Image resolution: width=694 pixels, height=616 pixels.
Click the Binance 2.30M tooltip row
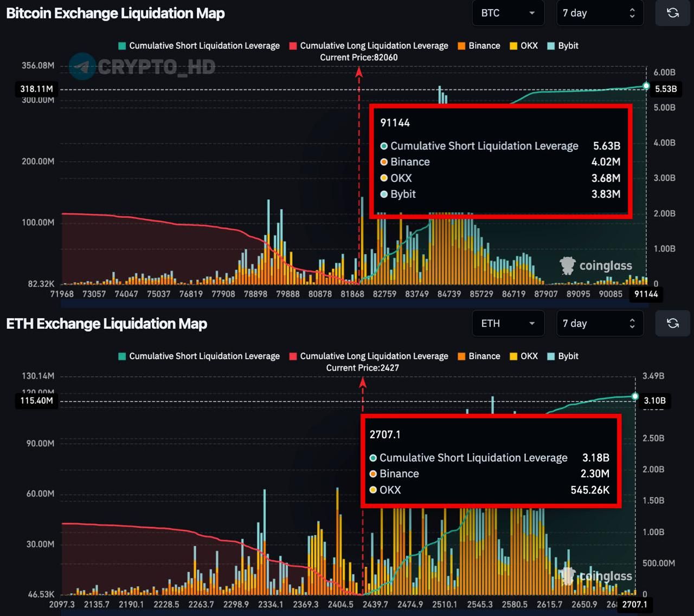[x=490, y=474]
